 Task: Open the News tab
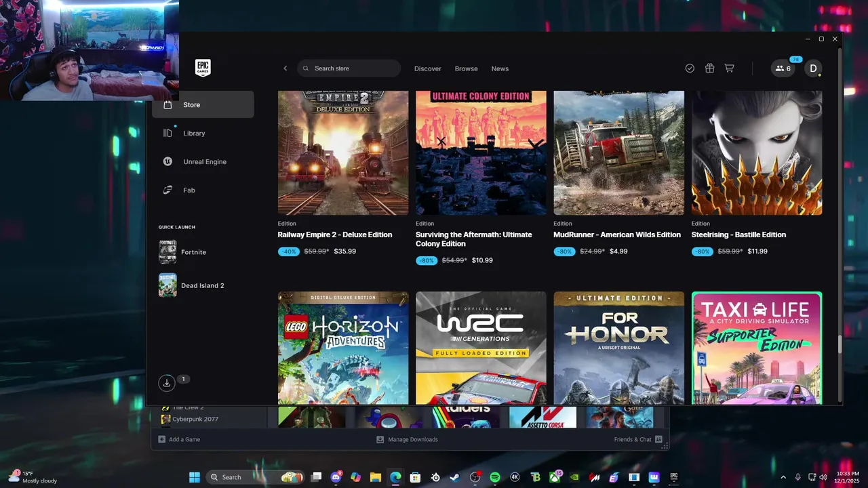click(500, 68)
